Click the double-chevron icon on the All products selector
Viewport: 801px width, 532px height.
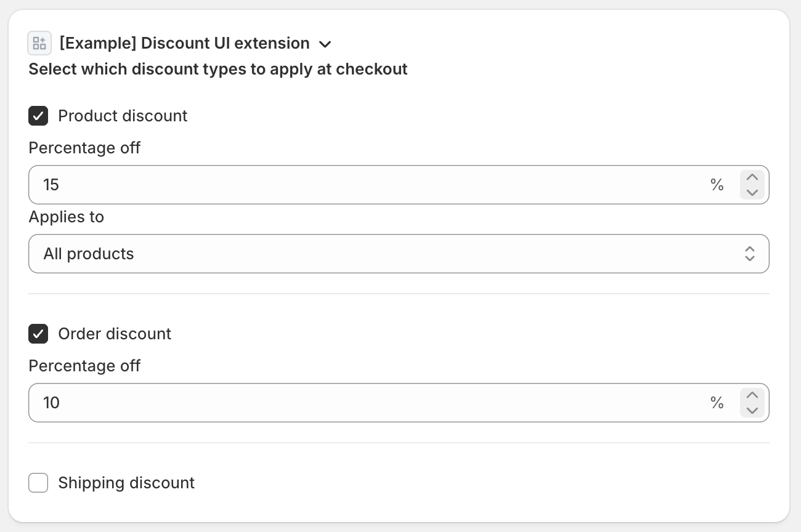750,253
